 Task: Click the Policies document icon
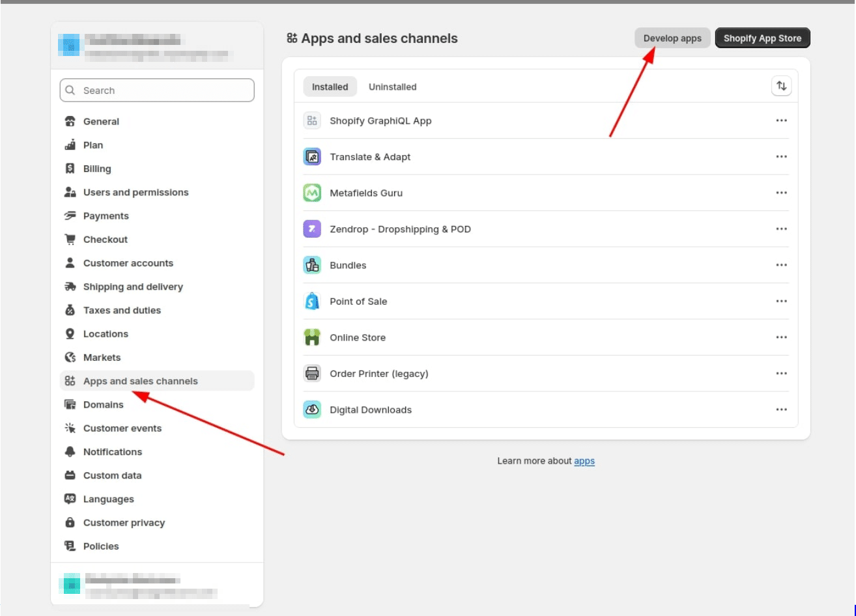(70, 546)
